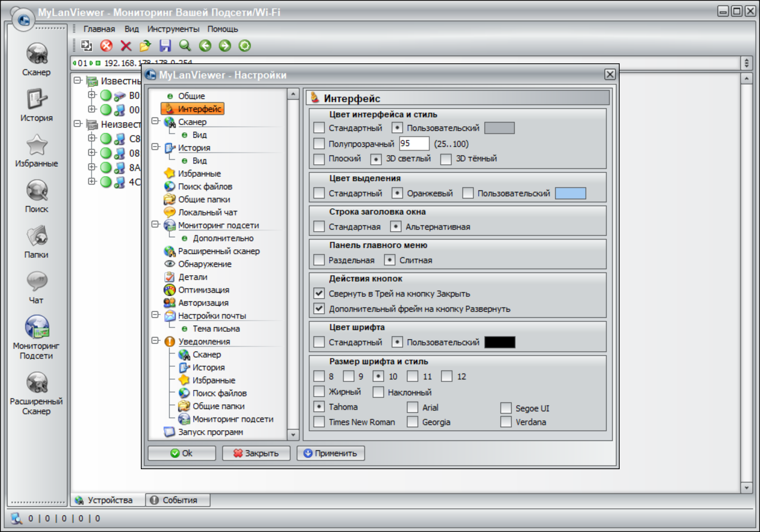Select the Verdana font option
Image resolution: width=760 pixels, height=532 pixels.
click(x=506, y=422)
